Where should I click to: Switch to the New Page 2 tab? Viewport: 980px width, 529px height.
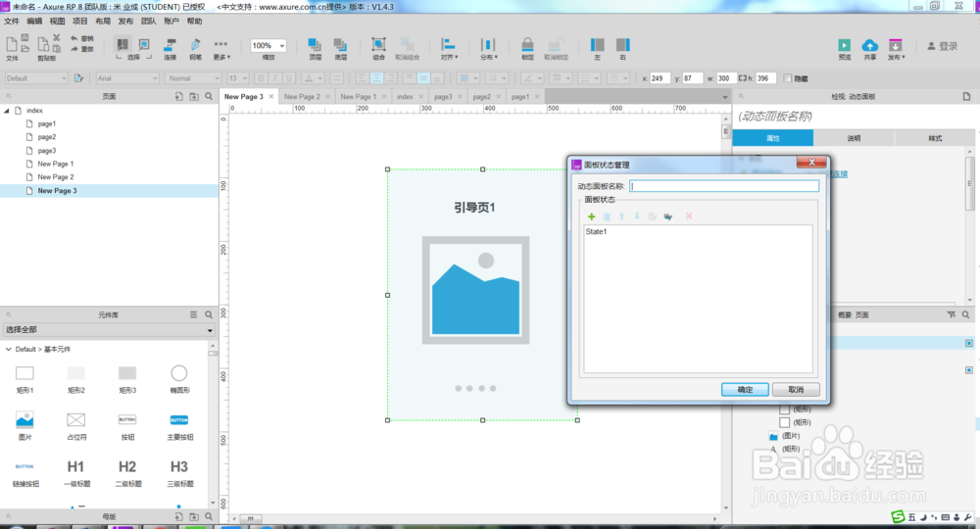pyautogui.click(x=302, y=97)
